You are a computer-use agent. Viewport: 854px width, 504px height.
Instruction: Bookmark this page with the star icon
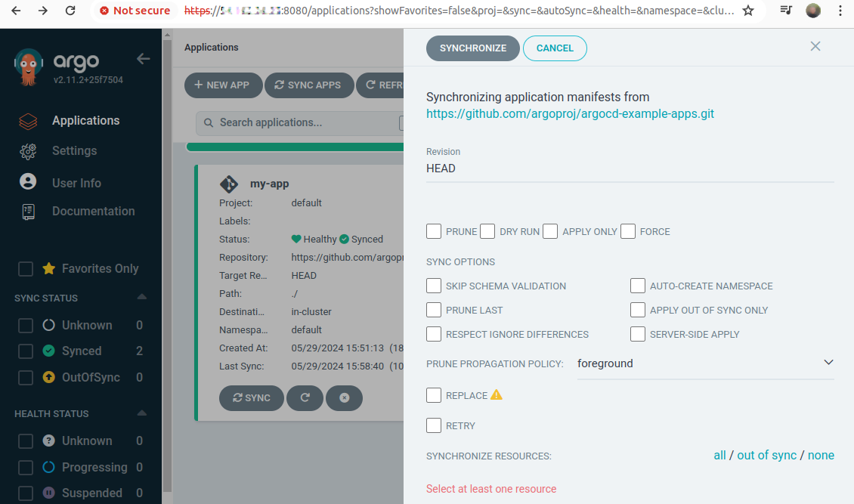pyautogui.click(x=748, y=11)
